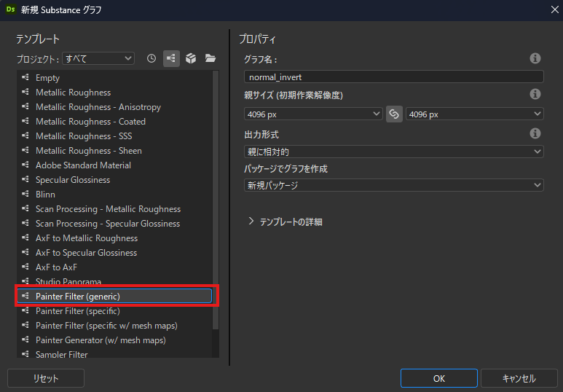The image size is (563, 392).
Task: Toggle the graph templates filter icon
Action: (171, 58)
